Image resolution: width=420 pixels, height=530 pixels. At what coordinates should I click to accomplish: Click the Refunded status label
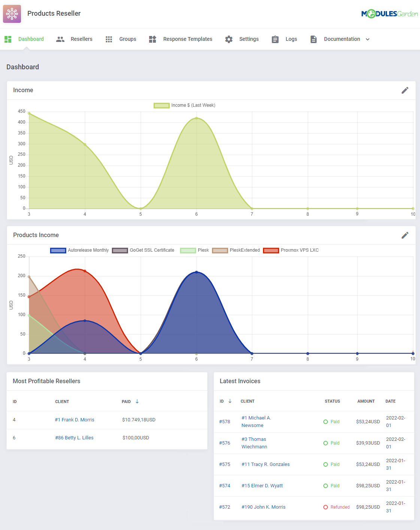pos(340,507)
